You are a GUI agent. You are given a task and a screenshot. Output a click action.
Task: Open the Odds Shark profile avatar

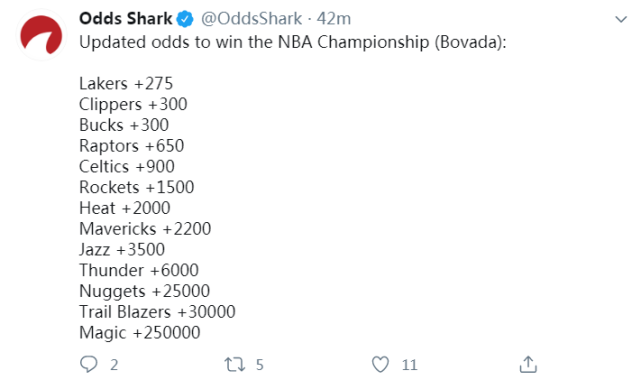pyautogui.click(x=41, y=35)
